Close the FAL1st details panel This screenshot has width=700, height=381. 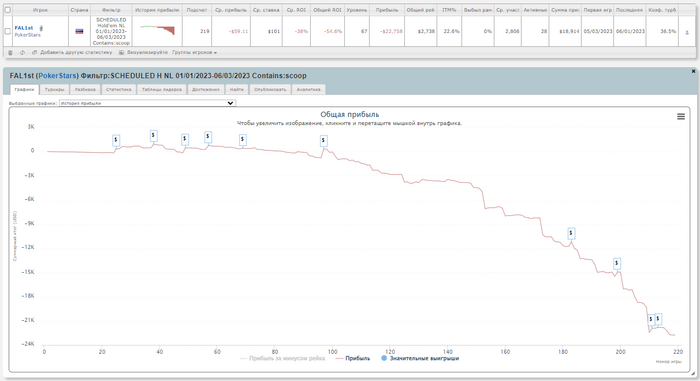(693, 71)
